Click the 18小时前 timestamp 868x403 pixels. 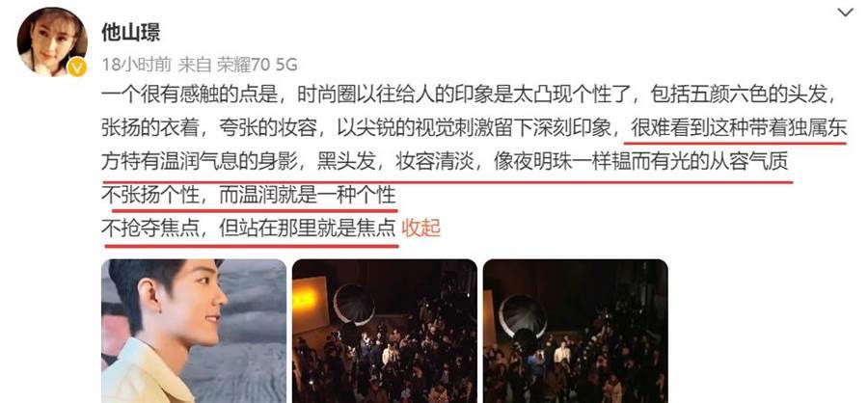click(x=137, y=65)
